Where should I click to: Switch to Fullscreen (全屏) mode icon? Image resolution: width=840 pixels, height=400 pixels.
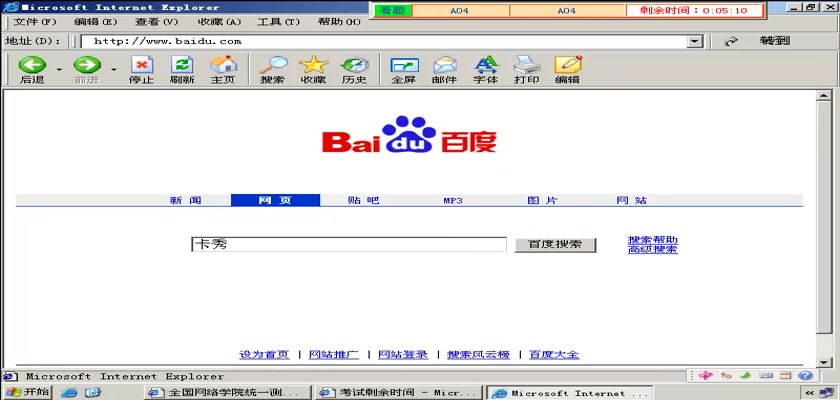(x=404, y=70)
